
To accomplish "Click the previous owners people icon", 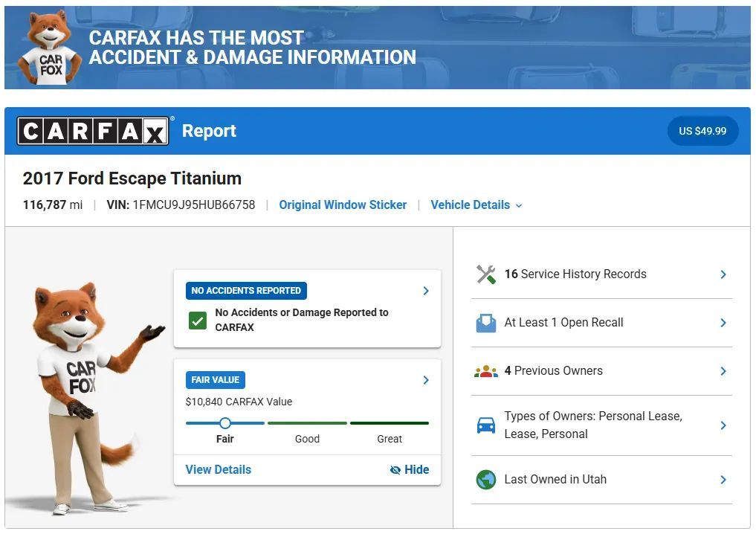I will (486, 371).
